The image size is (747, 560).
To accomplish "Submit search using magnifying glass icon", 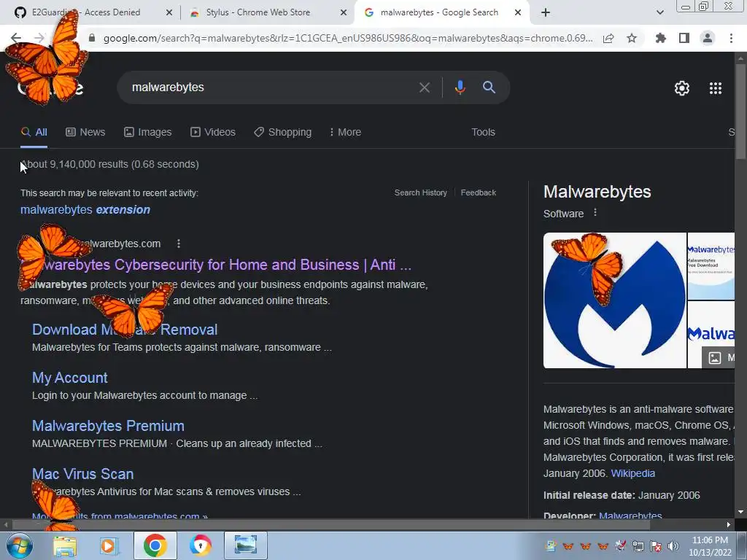I will pos(489,87).
